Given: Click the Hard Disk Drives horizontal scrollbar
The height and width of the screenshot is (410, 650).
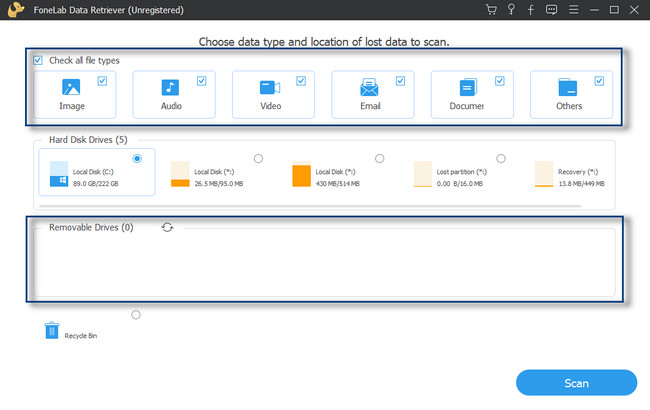Looking at the screenshot, I should click(x=310, y=206).
